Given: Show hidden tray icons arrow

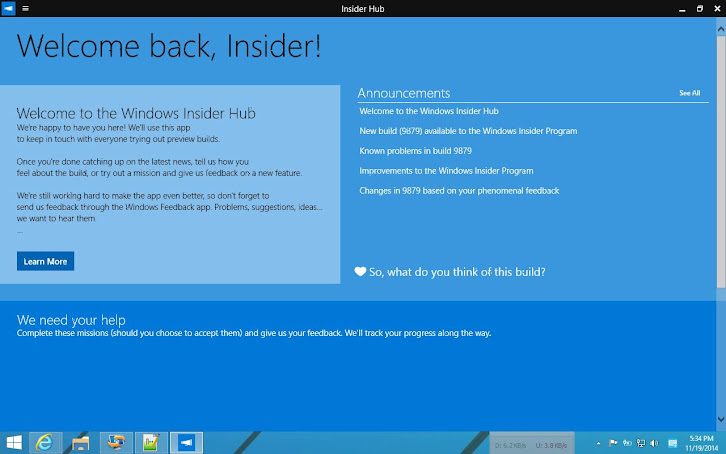Looking at the screenshot, I should tap(599, 443).
